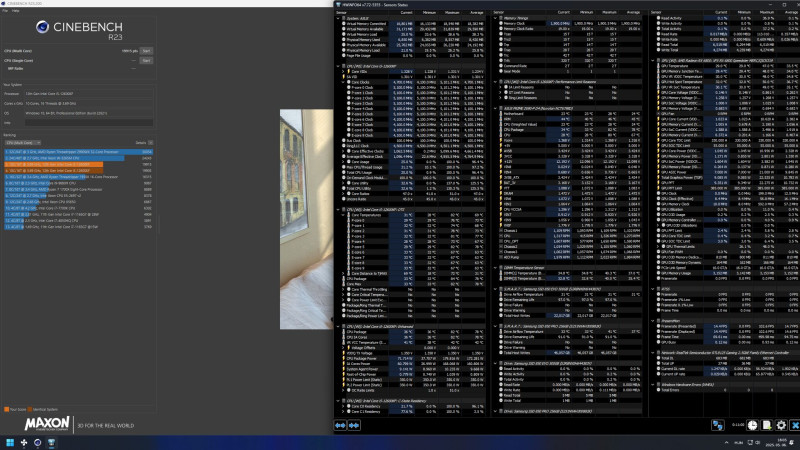Start the CPU (Multi Core) test
Screen dimensions: 800x450
(146, 51)
